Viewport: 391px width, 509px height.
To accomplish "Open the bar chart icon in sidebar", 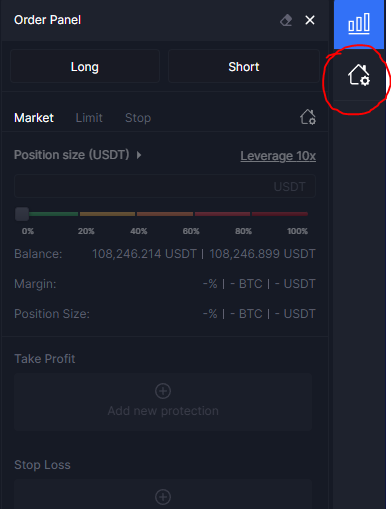I will tap(359, 24).
